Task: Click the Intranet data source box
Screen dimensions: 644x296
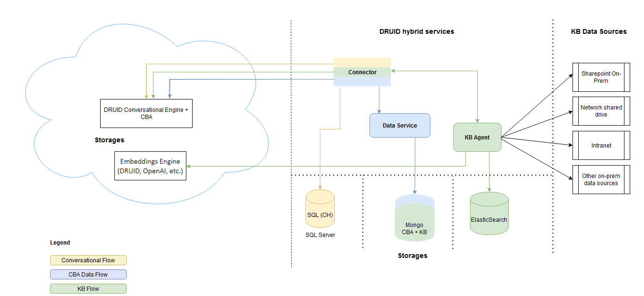Action: pyautogui.click(x=601, y=145)
